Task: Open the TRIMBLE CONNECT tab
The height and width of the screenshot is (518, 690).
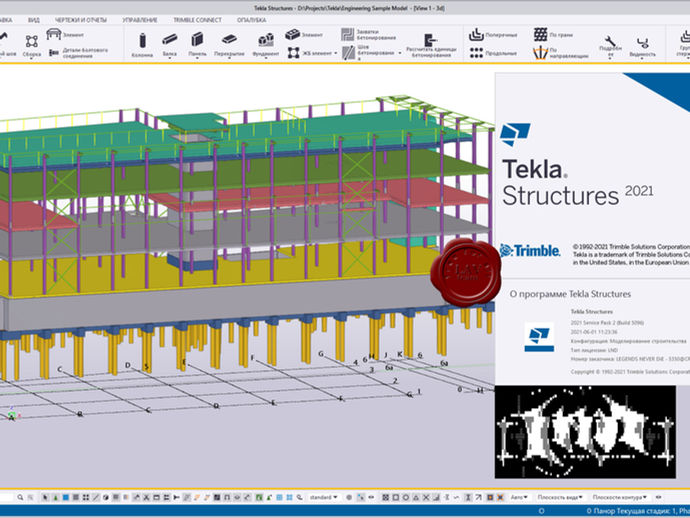Action: [197, 20]
